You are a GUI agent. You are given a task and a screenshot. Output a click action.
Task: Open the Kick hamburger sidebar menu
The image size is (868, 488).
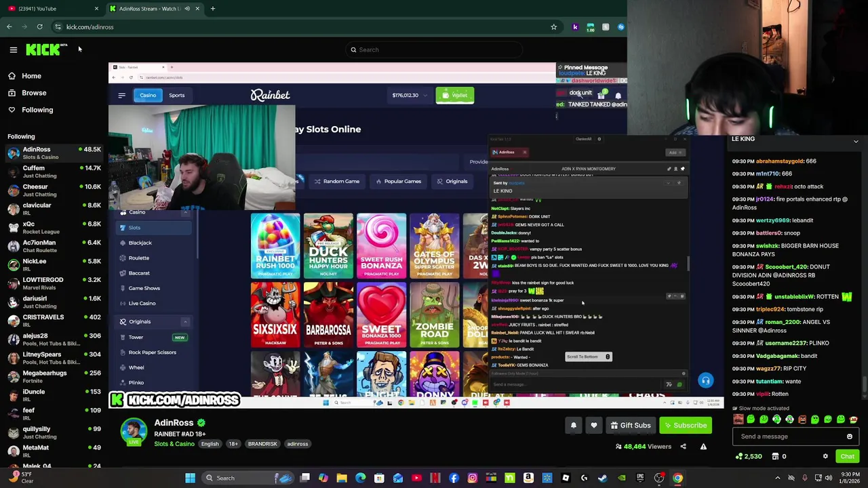tap(13, 49)
